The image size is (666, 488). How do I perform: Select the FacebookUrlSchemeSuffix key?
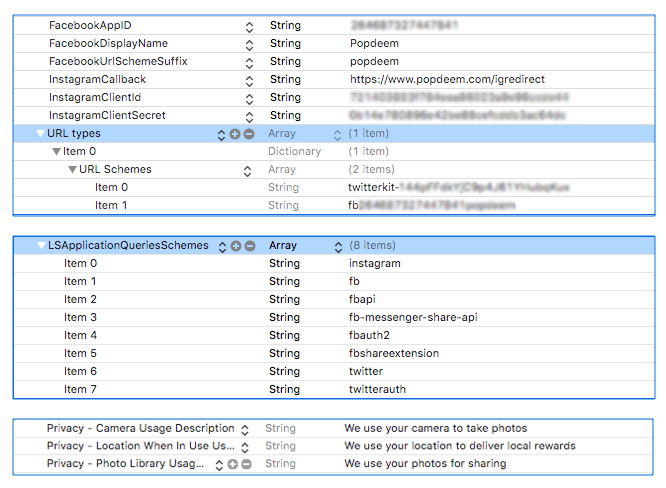point(118,61)
